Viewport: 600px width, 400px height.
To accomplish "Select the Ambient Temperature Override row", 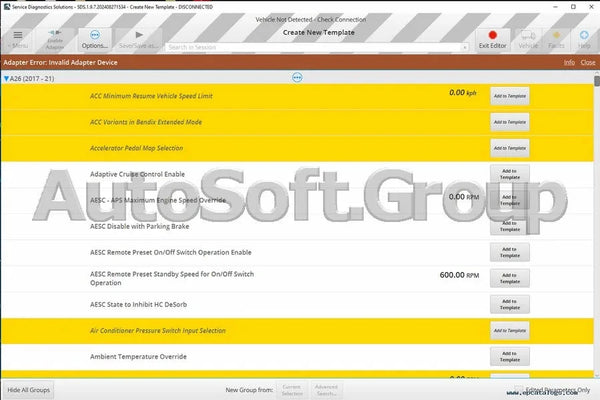I will [297, 357].
